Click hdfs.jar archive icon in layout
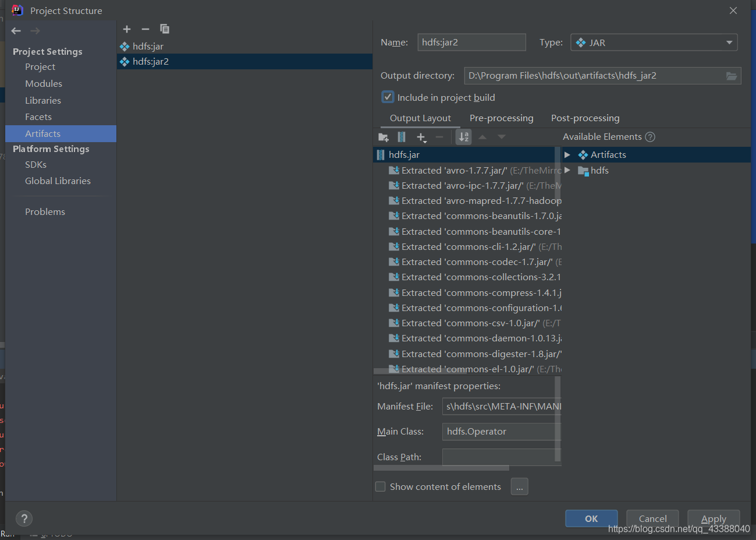The width and height of the screenshot is (756, 540). coord(381,155)
